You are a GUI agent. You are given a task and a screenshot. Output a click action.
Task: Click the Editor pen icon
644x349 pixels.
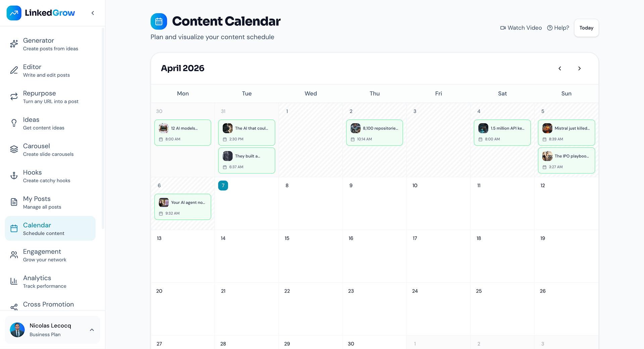[x=14, y=70]
